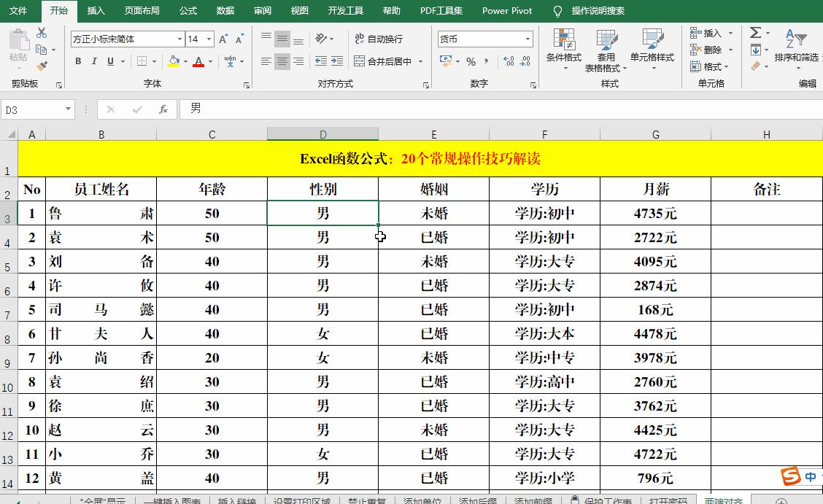
Task: Open the Fill Color dropdown arrow
Action: (x=185, y=61)
